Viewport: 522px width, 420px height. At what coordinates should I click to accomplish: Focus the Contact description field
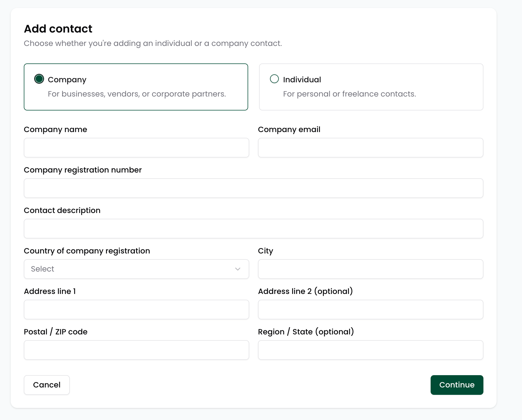tap(253, 229)
